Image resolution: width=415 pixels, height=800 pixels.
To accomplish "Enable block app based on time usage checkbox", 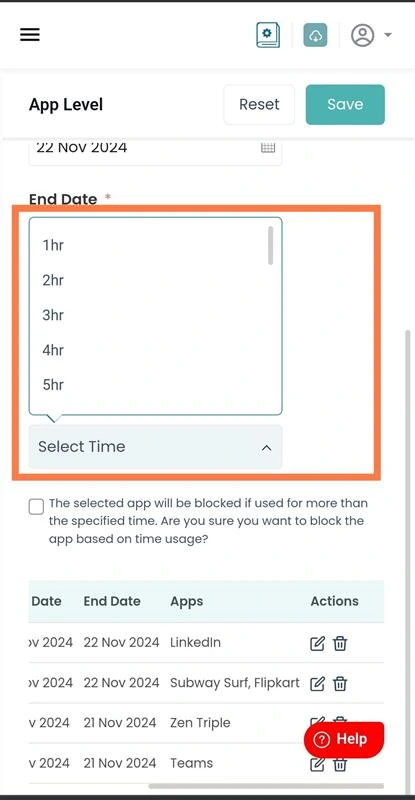I will coord(36,507).
